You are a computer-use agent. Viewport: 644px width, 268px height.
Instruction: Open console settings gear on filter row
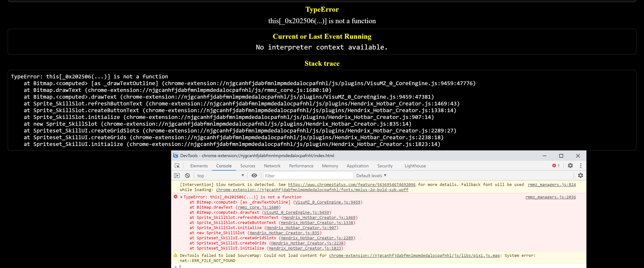pos(581,176)
